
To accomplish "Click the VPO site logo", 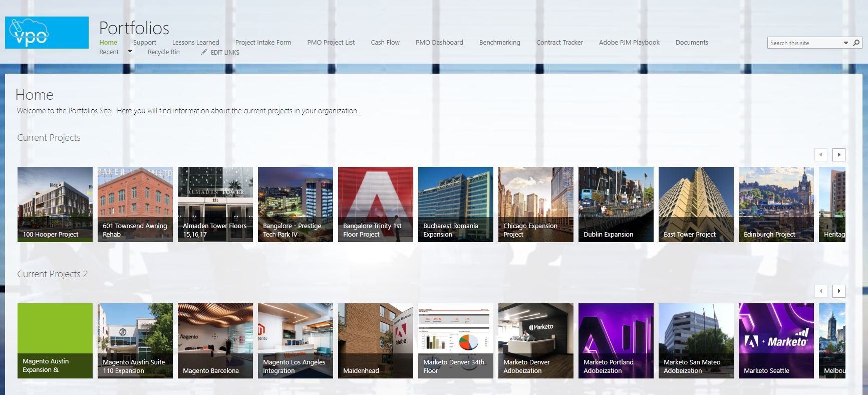I will coord(47,33).
